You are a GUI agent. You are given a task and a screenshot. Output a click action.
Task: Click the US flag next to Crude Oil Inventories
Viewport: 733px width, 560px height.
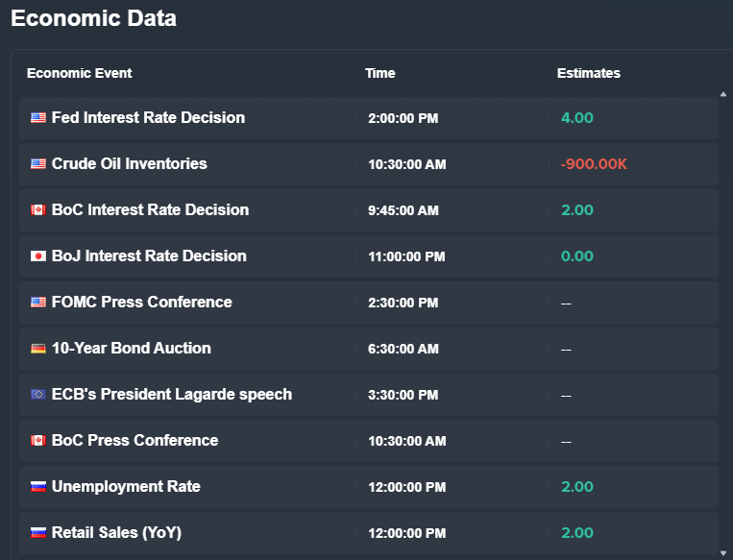click(x=38, y=163)
